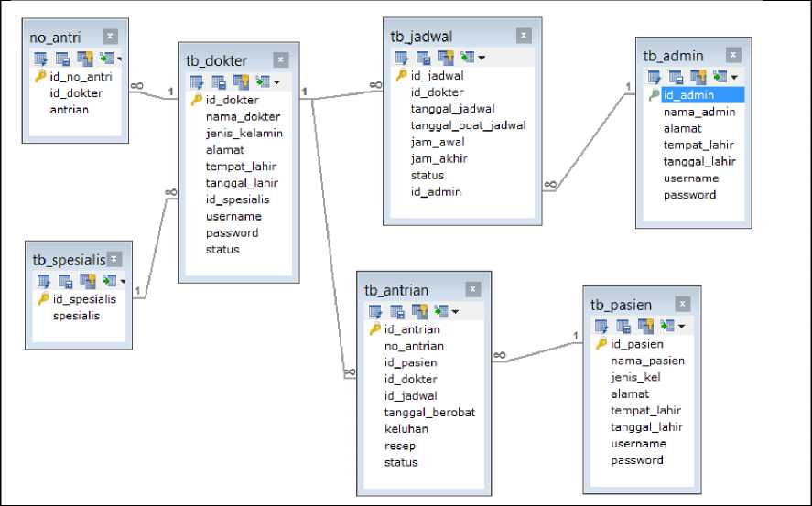The image size is (812, 506).
Task: Select the id_admin field in tb_admin
Action: pos(688,95)
